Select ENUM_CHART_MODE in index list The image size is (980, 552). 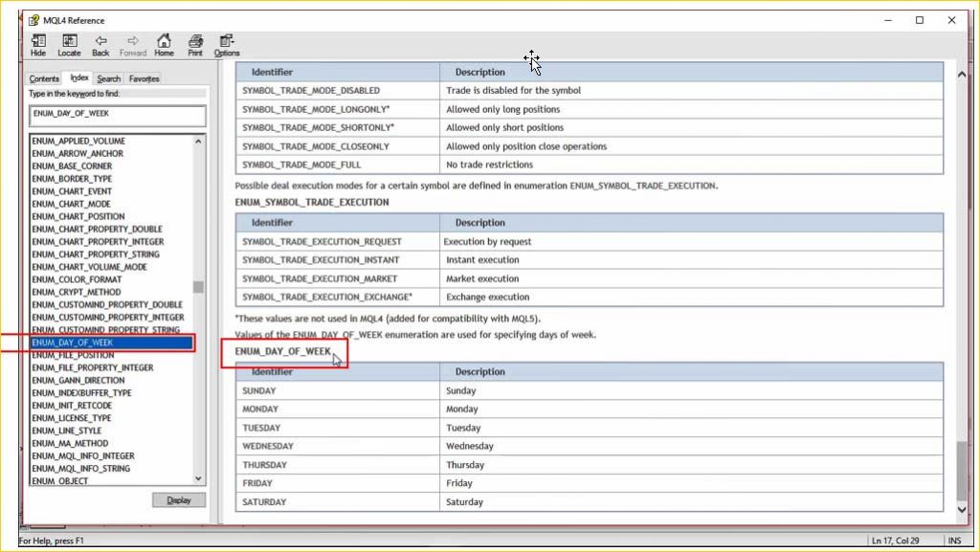[x=71, y=204]
